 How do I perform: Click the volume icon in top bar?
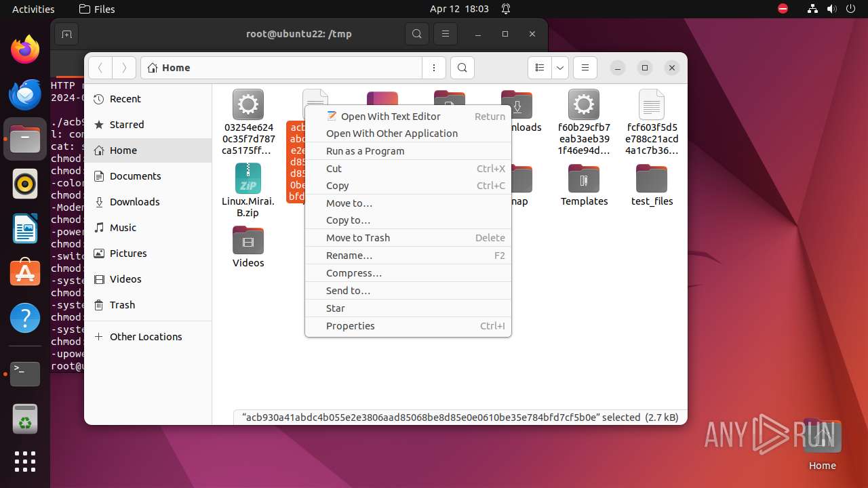831,9
